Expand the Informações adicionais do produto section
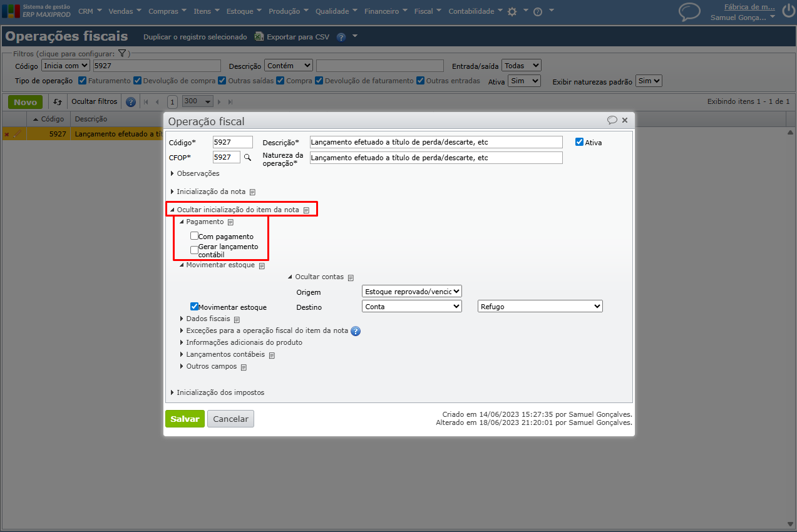 pyautogui.click(x=240, y=342)
